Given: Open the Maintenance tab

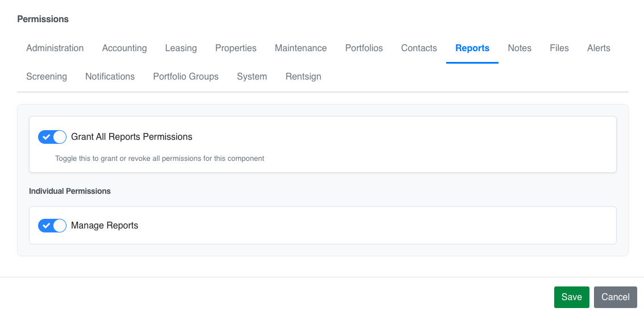Looking at the screenshot, I should (301, 48).
